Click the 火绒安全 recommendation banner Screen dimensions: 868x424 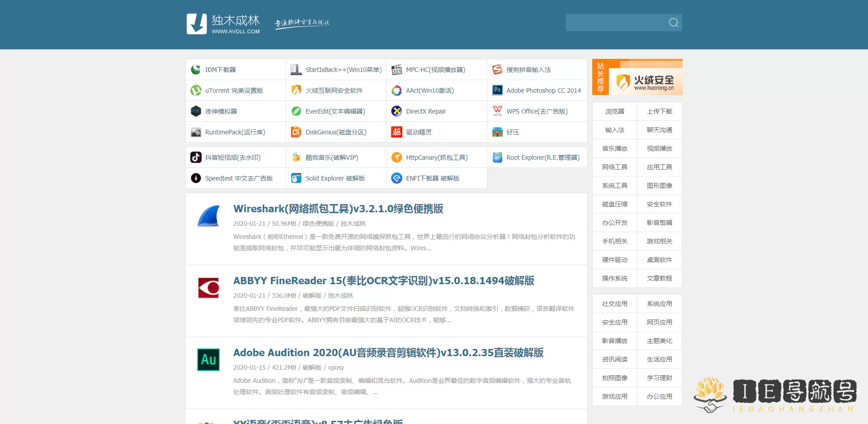pos(637,77)
